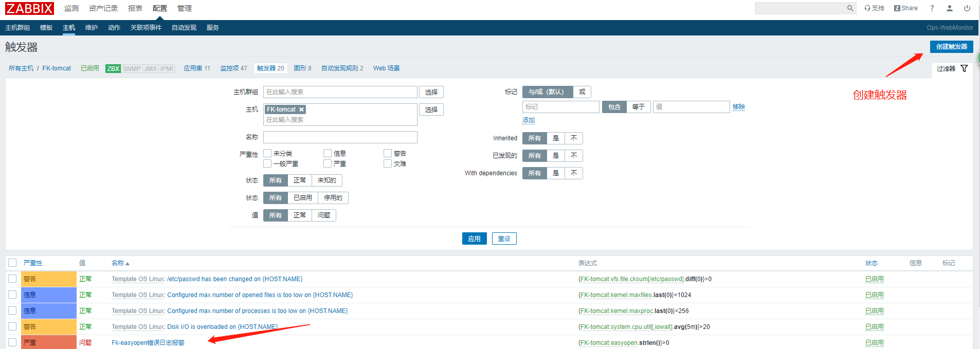
Task: Check the 警告 severity checkbox
Action: pyautogui.click(x=388, y=153)
